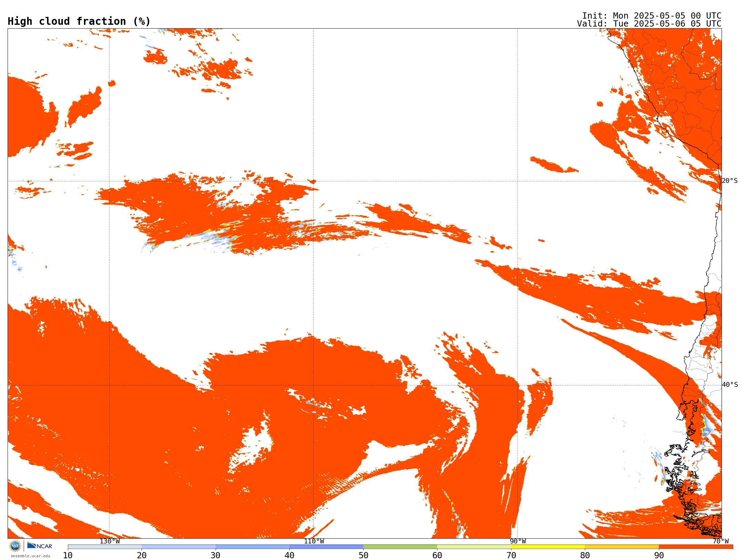Pick the 40–50 periwinkle colorbar segment
This screenshot has height=560, width=744.
(326, 547)
